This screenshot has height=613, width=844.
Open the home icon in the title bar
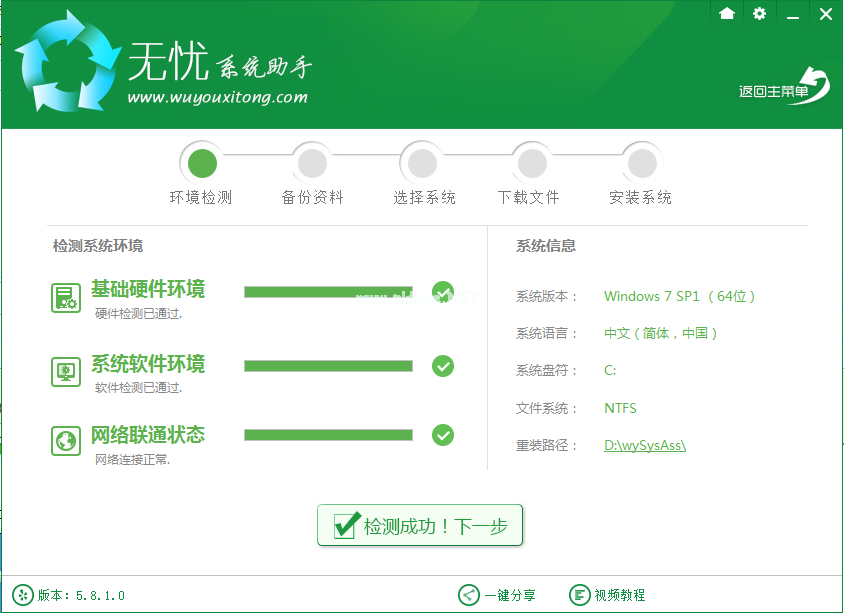[727, 14]
